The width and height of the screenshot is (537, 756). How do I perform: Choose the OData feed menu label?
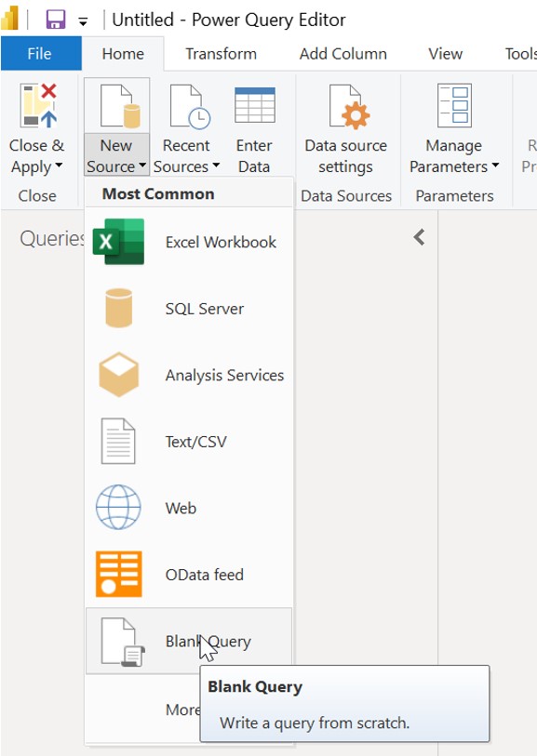pyautogui.click(x=205, y=575)
